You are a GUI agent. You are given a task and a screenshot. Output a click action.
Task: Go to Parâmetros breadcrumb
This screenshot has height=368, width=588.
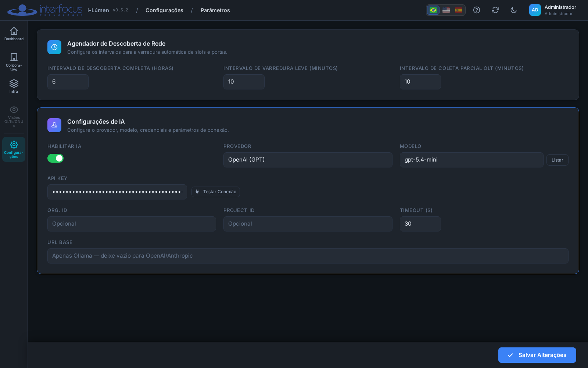tap(215, 10)
